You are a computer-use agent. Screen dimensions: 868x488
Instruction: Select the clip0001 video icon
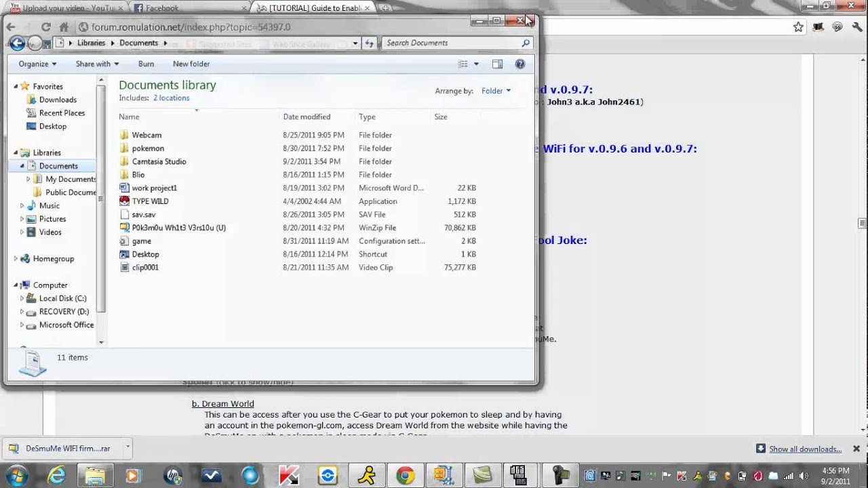(x=124, y=267)
